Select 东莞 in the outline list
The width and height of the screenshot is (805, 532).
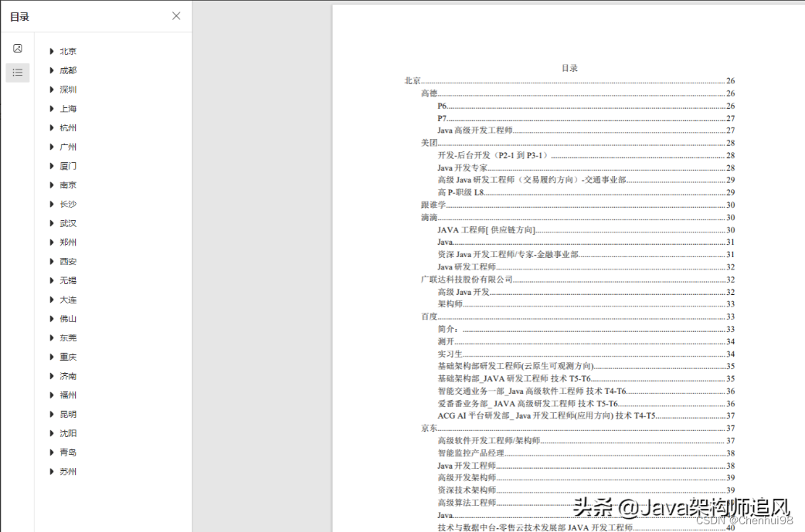[x=68, y=337]
